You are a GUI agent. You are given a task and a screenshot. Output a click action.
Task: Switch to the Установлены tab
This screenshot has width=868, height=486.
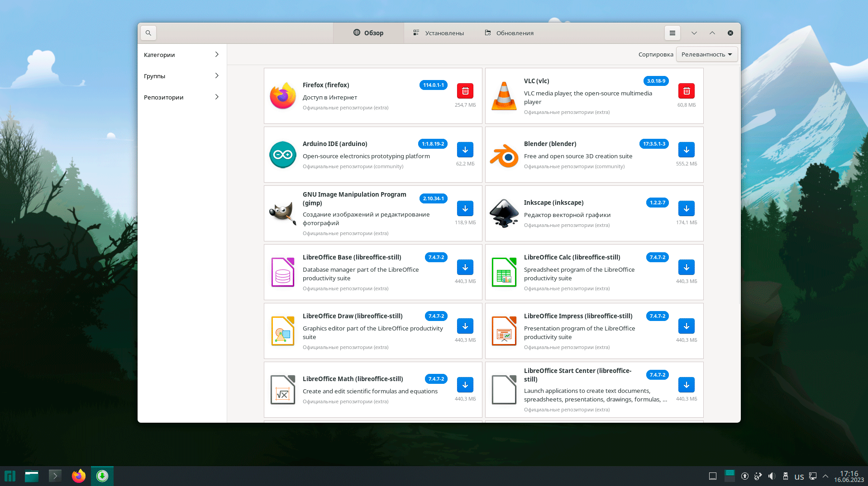439,33
